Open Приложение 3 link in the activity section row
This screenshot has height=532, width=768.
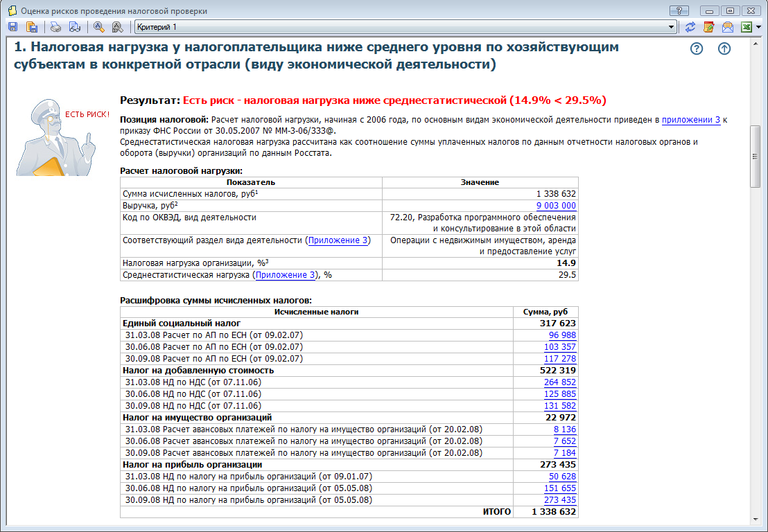[338, 240]
